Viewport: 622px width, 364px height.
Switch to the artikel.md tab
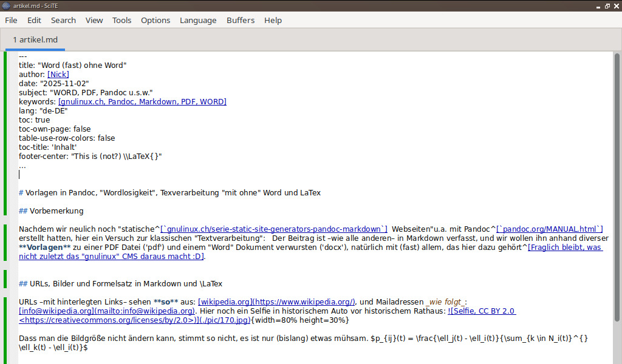[35, 39]
